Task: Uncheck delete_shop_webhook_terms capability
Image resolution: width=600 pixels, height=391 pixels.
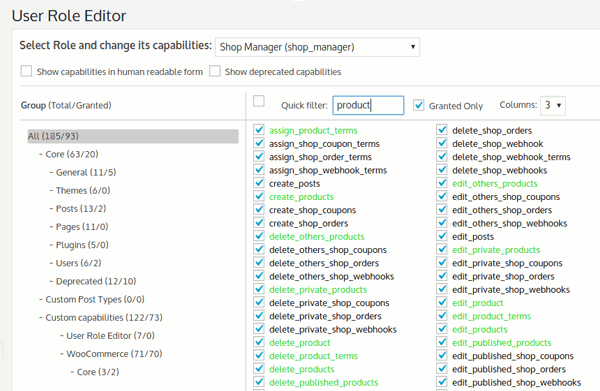Action: point(442,156)
